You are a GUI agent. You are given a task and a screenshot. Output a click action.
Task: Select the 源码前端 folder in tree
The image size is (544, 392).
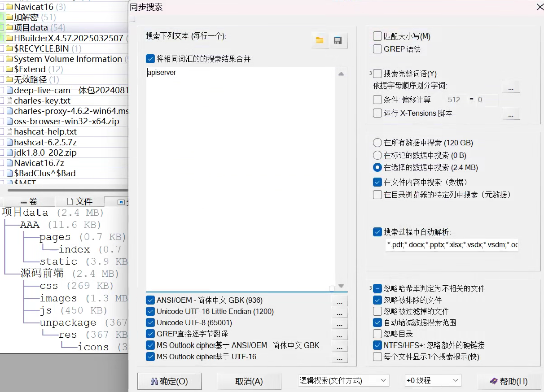click(x=42, y=273)
